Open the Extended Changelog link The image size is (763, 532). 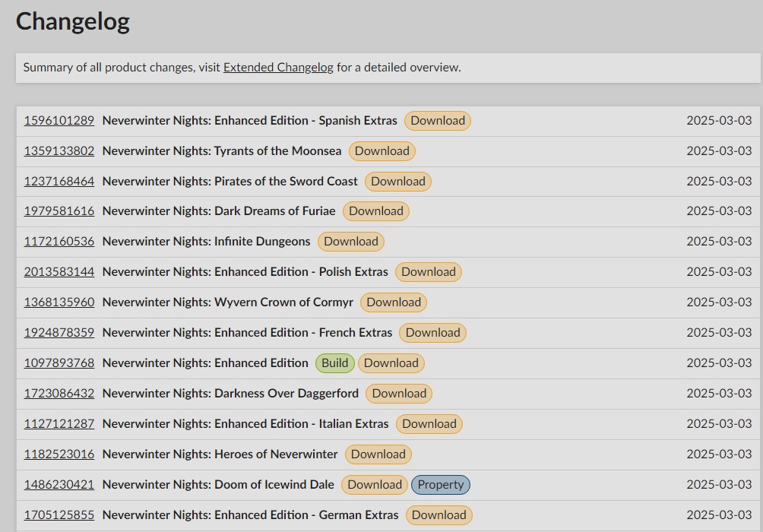pos(278,67)
